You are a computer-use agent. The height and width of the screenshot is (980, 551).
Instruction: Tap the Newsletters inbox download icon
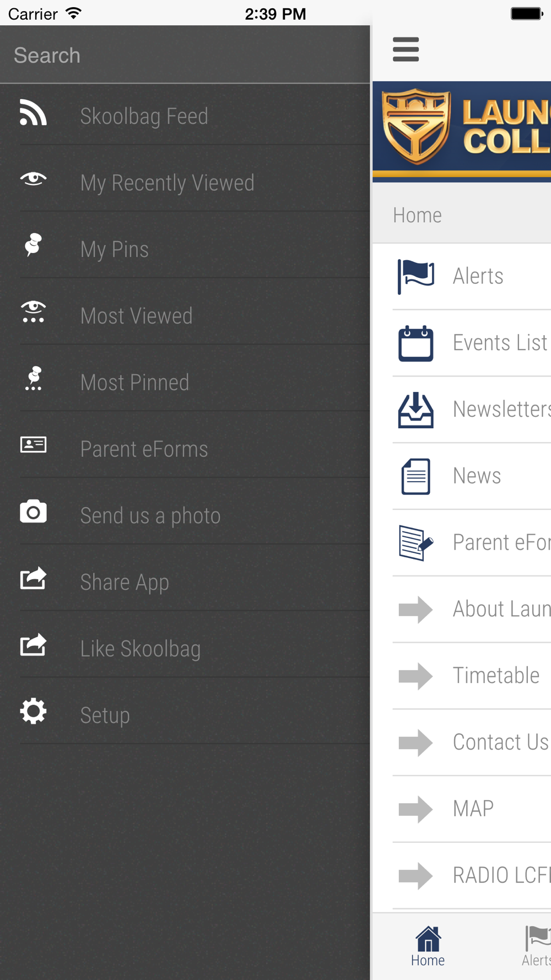click(416, 410)
